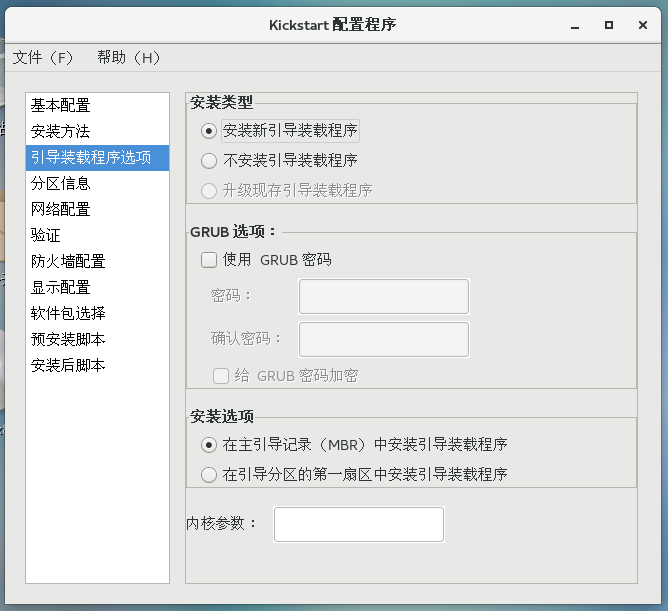
Task: Open 软件包选择 section
Action: (x=68, y=313)
